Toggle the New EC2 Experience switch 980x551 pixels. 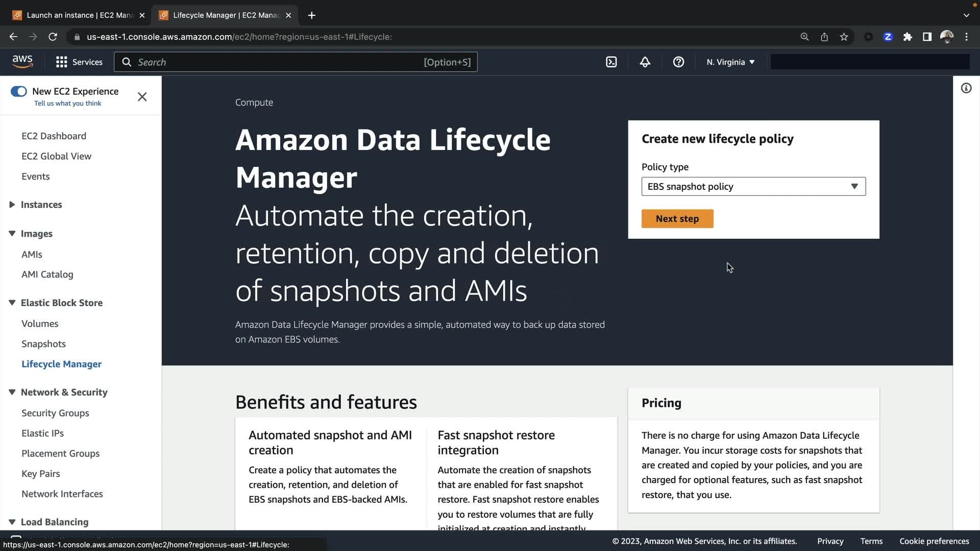click(19, 91)
